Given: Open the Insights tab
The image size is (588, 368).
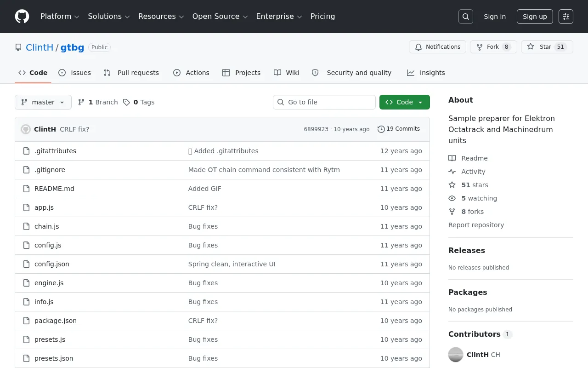Looking at the screenshot, I should (426, 73).
